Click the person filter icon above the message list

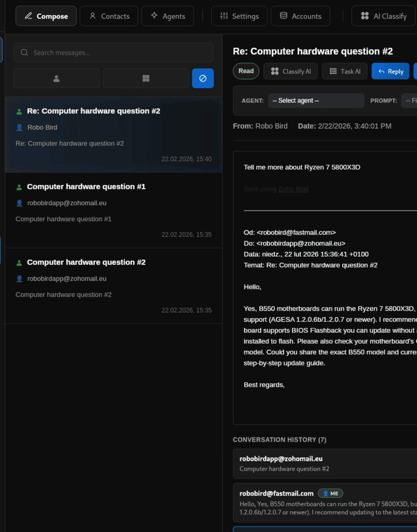(x=56, y=78)
